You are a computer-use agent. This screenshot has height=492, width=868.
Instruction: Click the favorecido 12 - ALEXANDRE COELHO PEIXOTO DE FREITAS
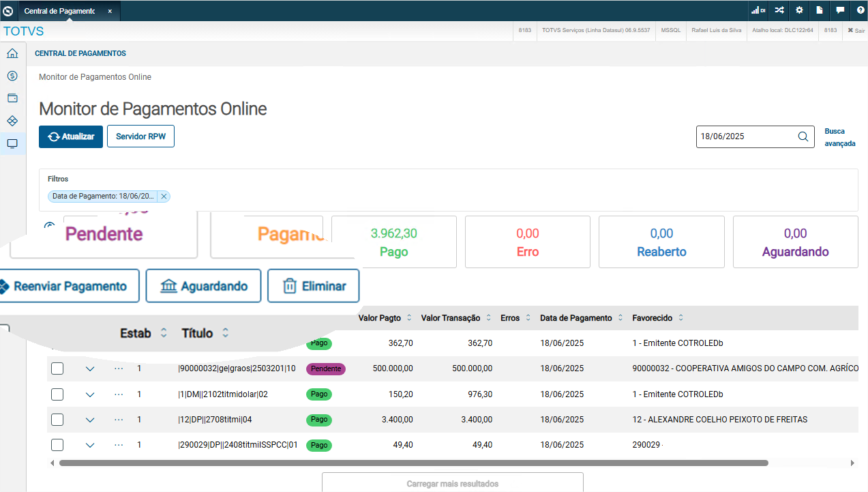click(x=720, y=420)
